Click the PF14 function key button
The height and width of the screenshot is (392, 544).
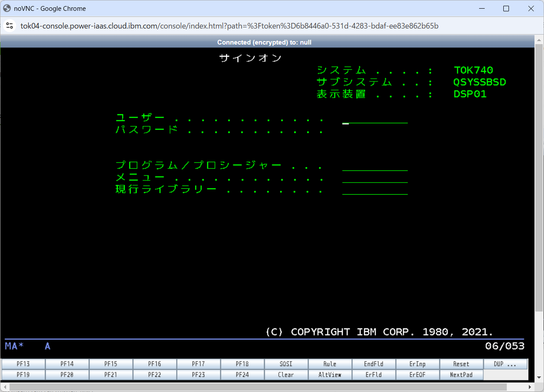pyautogui.click(x=67, y=364)
